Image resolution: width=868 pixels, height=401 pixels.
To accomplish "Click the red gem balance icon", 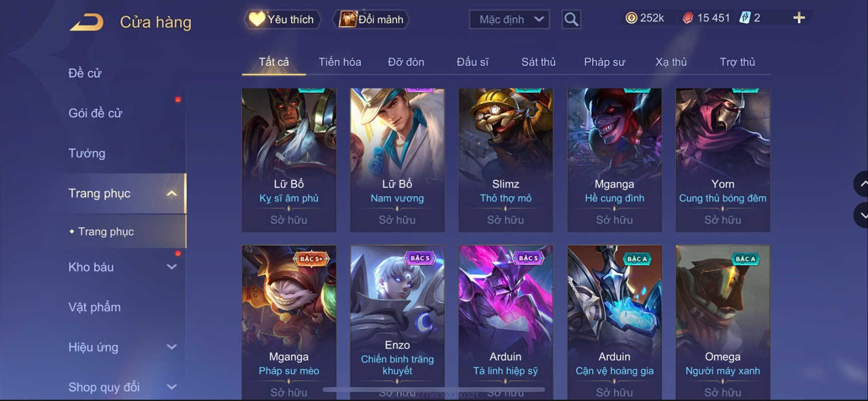I will point(687,18).
